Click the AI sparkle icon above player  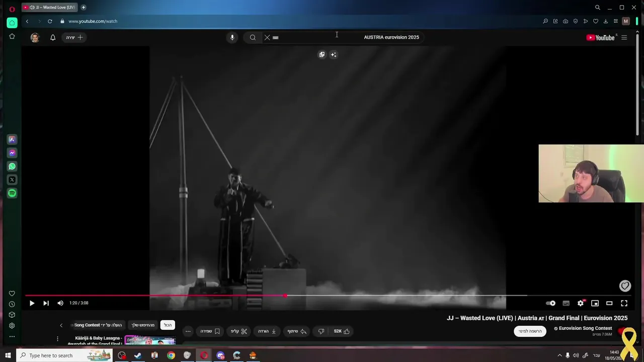tap(334, 54)
